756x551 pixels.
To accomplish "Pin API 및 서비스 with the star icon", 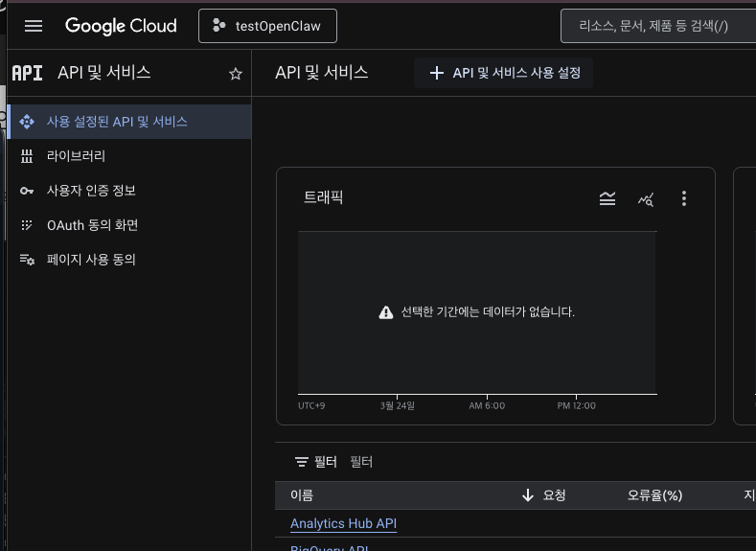I will (236, 74).
